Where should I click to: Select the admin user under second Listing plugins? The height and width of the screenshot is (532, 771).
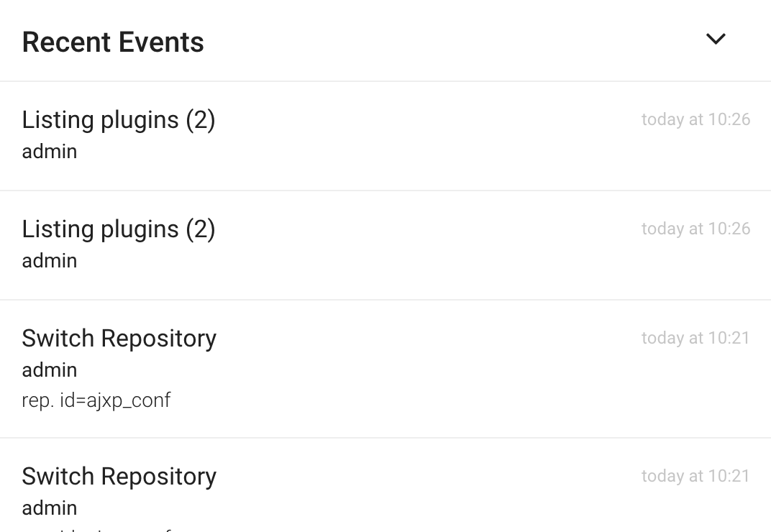pos(50,260)
